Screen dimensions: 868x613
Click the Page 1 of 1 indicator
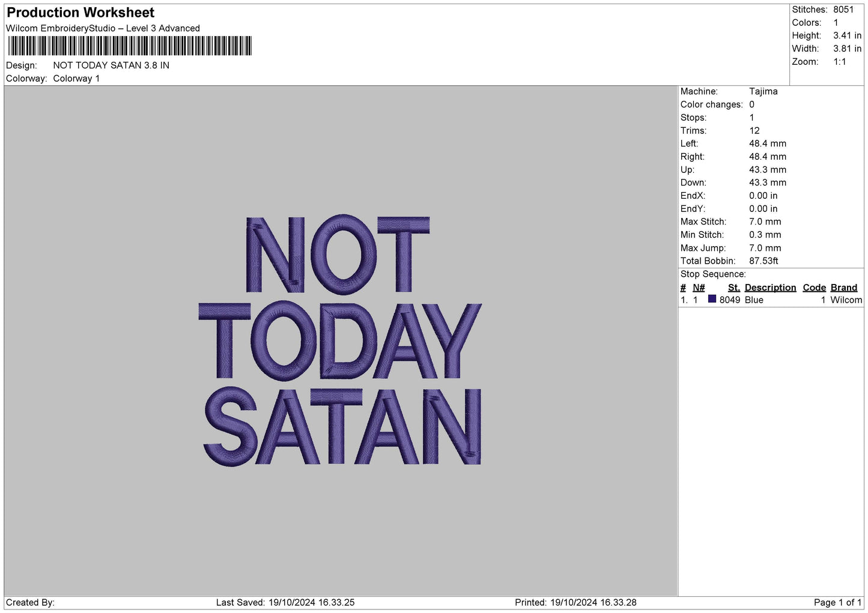[837, 603]
